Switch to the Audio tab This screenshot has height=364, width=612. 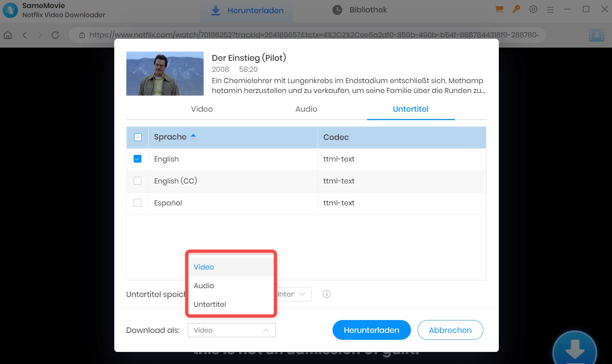coord(306,109)
